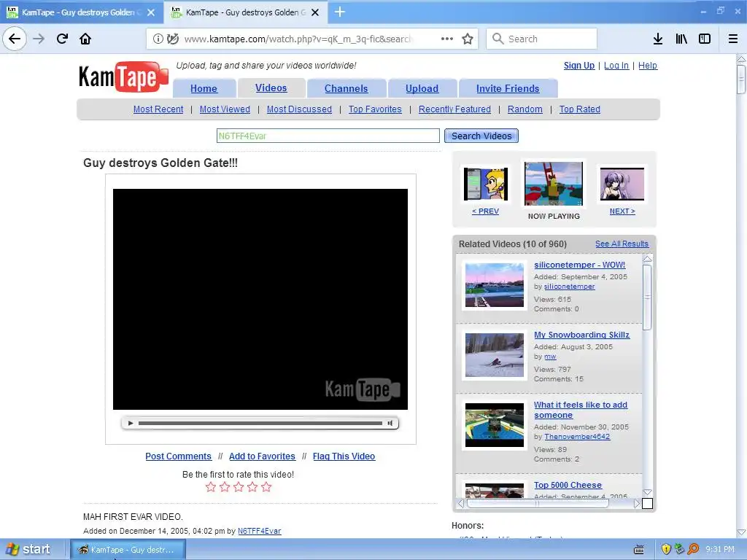The height and width of the screenshot is (560, 747).
Task: Open the Most Viewed link
Action: point(225,109)
